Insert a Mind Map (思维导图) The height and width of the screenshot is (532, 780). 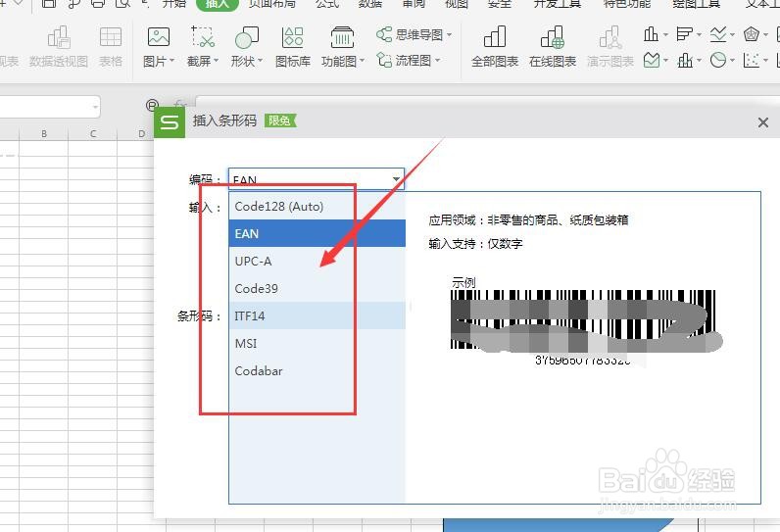[414, 35]
